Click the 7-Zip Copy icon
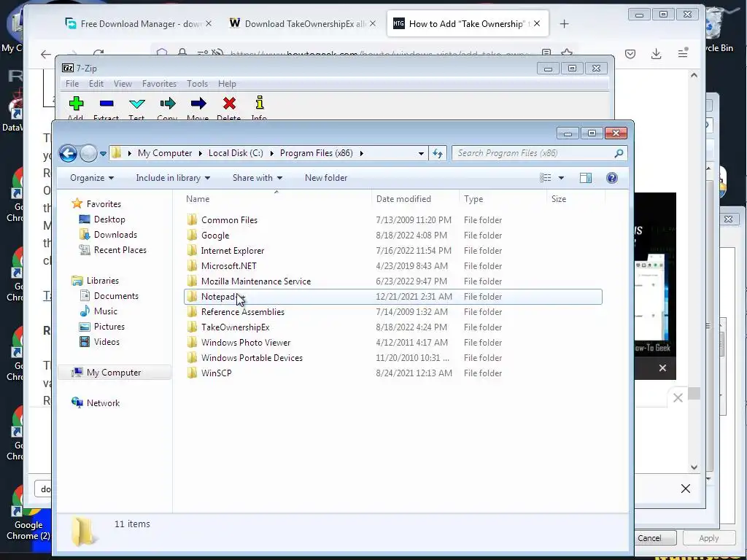The width and height of the screenshot is (747, 560). pyautogui.click(x=168, y=104)
